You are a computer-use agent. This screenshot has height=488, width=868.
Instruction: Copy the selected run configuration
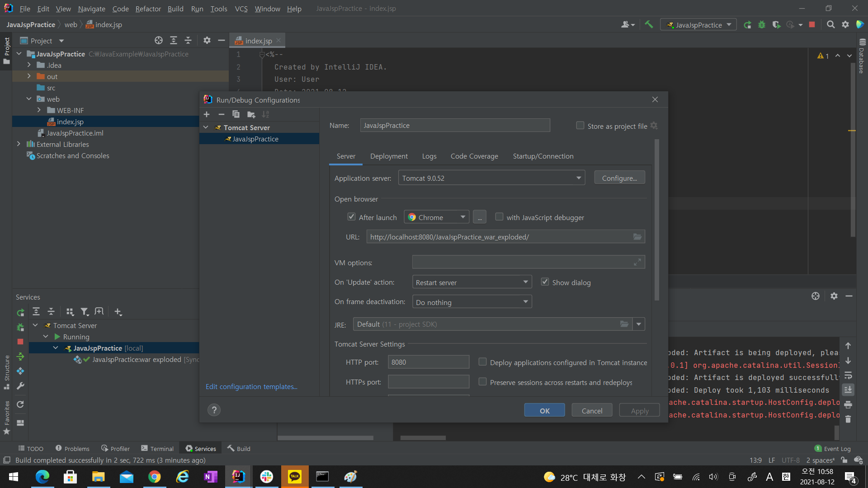click(236, 114)
